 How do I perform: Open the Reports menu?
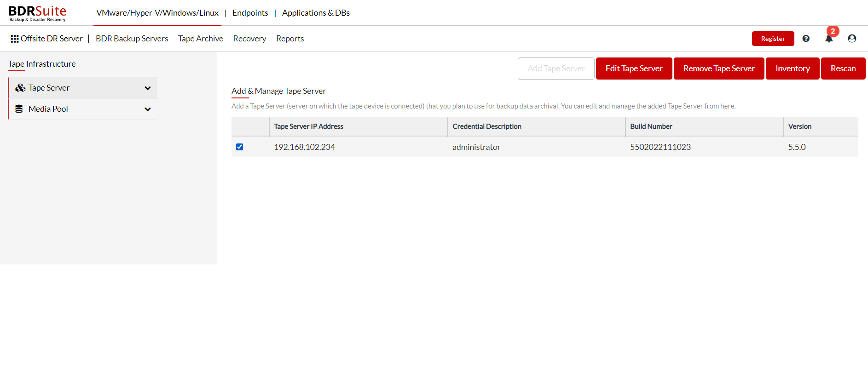[290, 39]
